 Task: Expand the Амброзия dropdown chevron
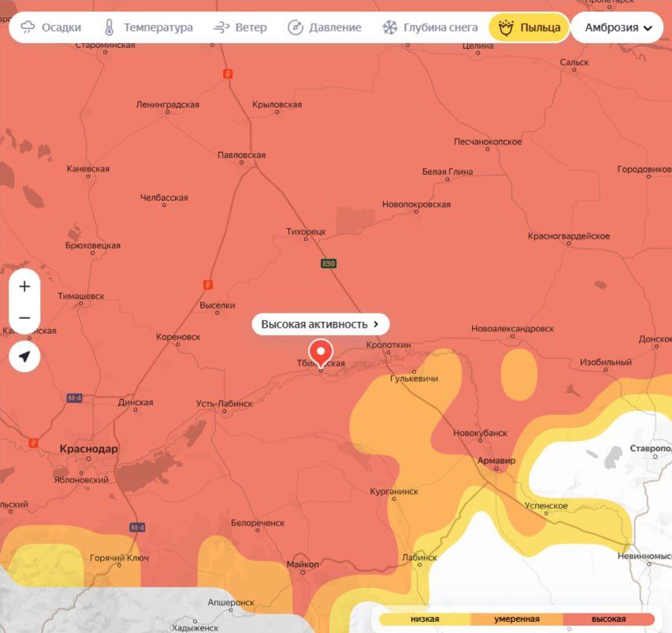648,28
